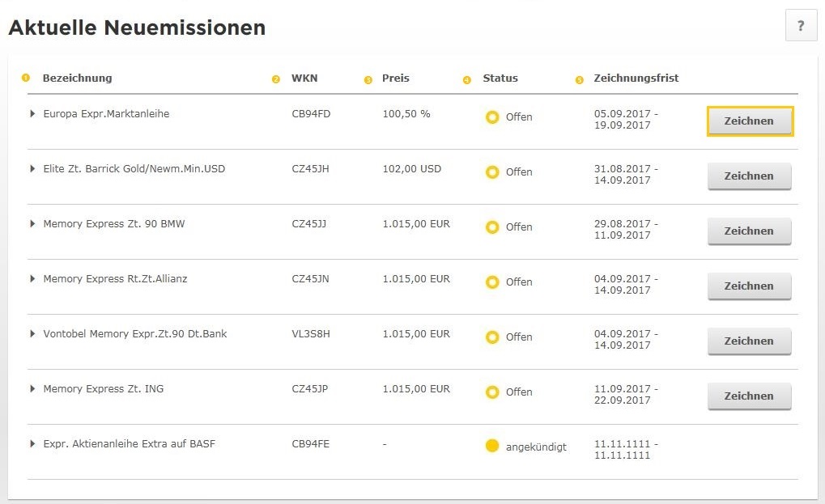The height and width of the screenshot is (504, 825).
Task: Expand the Memory Express Zt. 90 BMW row
Action: [32, 223]
